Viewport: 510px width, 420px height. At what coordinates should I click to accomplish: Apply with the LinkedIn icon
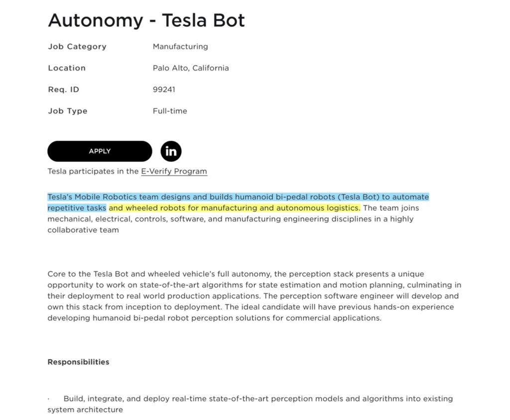click(171, 151)
